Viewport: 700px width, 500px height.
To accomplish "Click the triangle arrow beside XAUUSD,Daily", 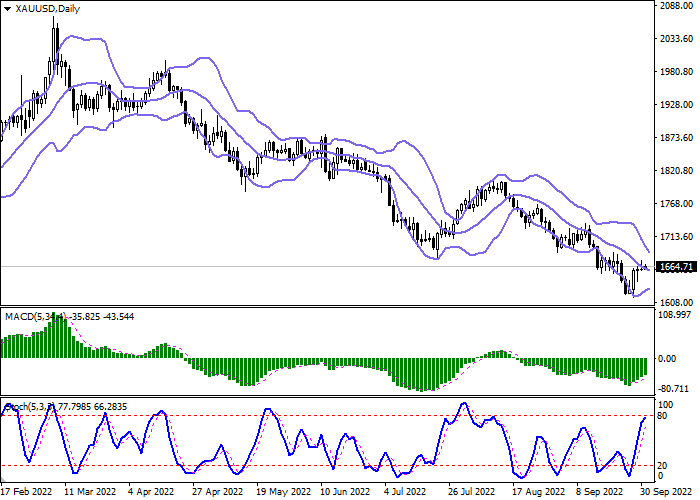I will [x=8, y=8].
